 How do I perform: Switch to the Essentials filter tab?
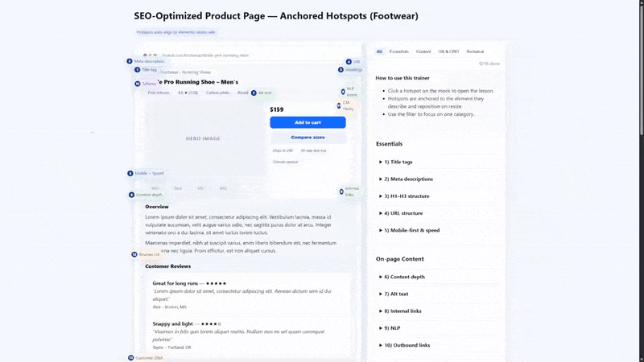coord(398,51)
